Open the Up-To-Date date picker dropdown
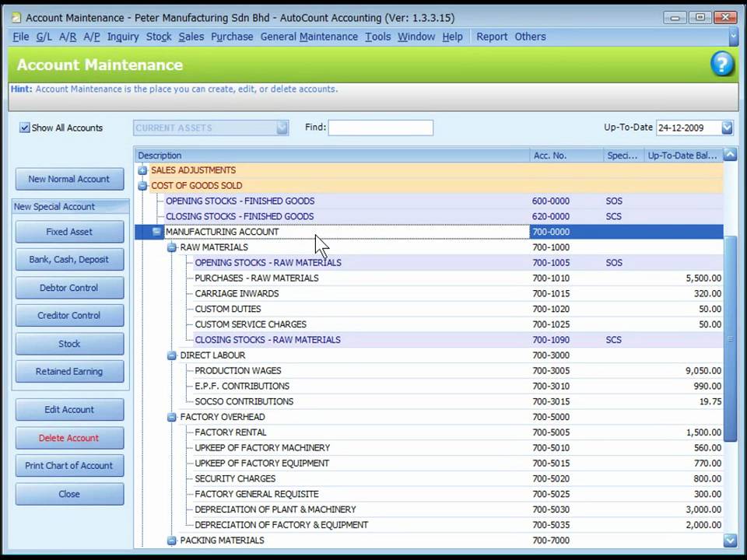747x560 pixels. pos(727,128)
